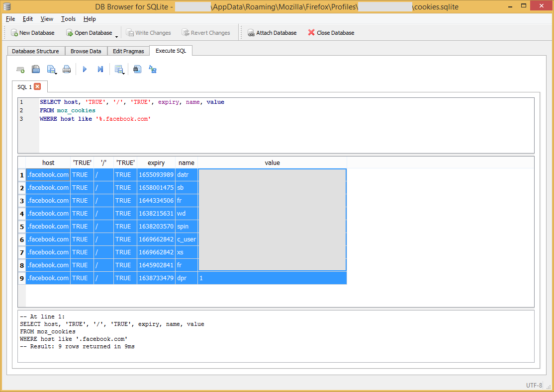Open the File menu
The image size is (554, 392).
click(10, 19)
